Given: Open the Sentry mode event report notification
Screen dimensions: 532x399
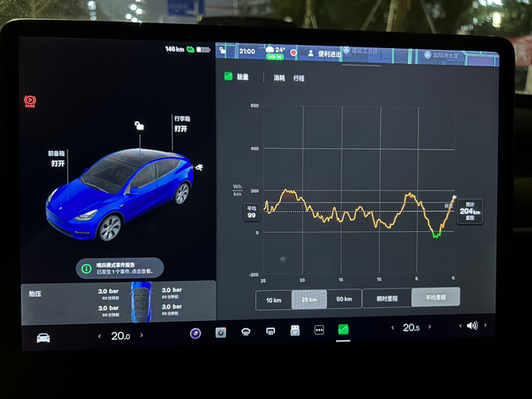Looking at the screenshot, I should (120, 268).
